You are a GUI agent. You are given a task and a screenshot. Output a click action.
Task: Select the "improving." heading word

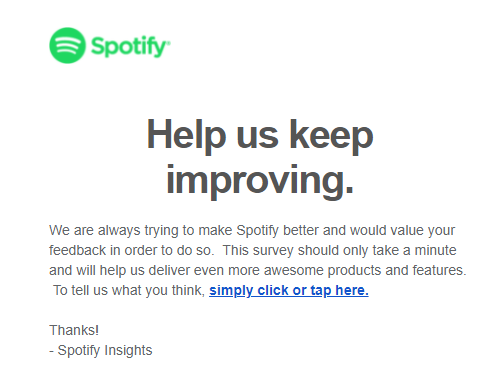(260, 181)
